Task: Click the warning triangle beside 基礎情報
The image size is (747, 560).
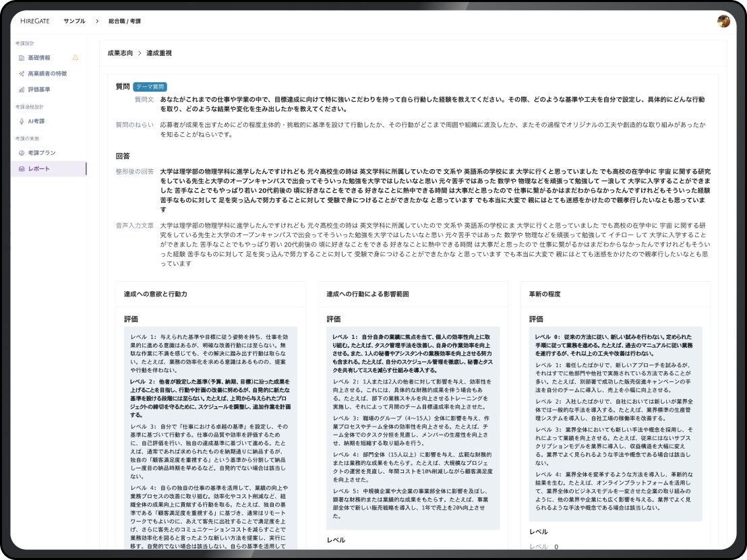Action: coord(76,58)
